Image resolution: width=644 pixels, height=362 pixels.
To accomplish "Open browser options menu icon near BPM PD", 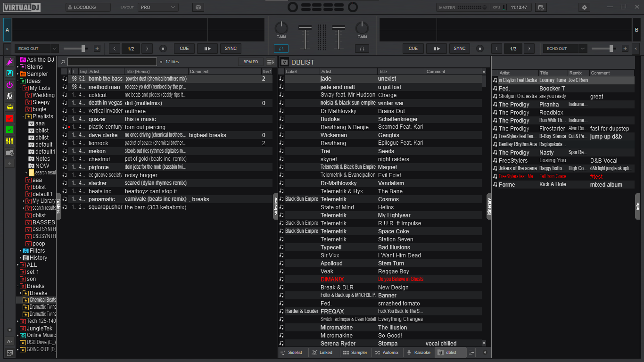I will tap(270, 62).
